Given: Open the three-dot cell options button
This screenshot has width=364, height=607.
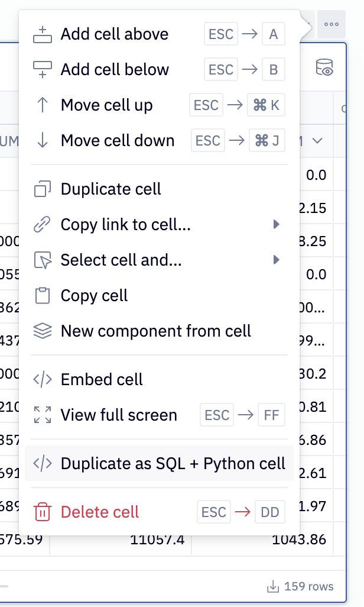Looking at the screenshot, I should [331, 24].
